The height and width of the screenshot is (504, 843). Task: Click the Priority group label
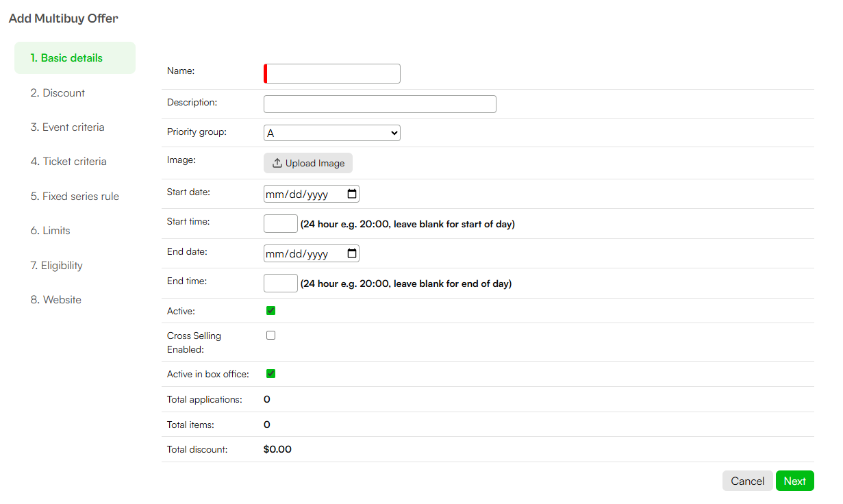tap(197, 131)
